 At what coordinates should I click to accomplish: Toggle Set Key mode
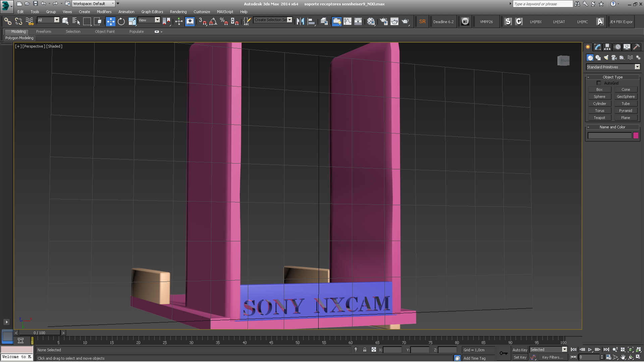[x=520, y=357]
